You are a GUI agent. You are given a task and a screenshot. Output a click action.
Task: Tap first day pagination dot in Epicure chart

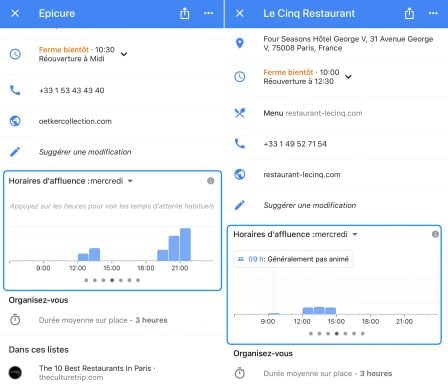pos(86,280)
